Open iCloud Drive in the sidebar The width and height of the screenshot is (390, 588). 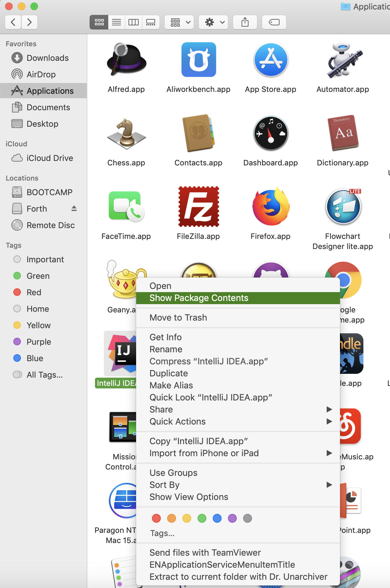point(43,158)
